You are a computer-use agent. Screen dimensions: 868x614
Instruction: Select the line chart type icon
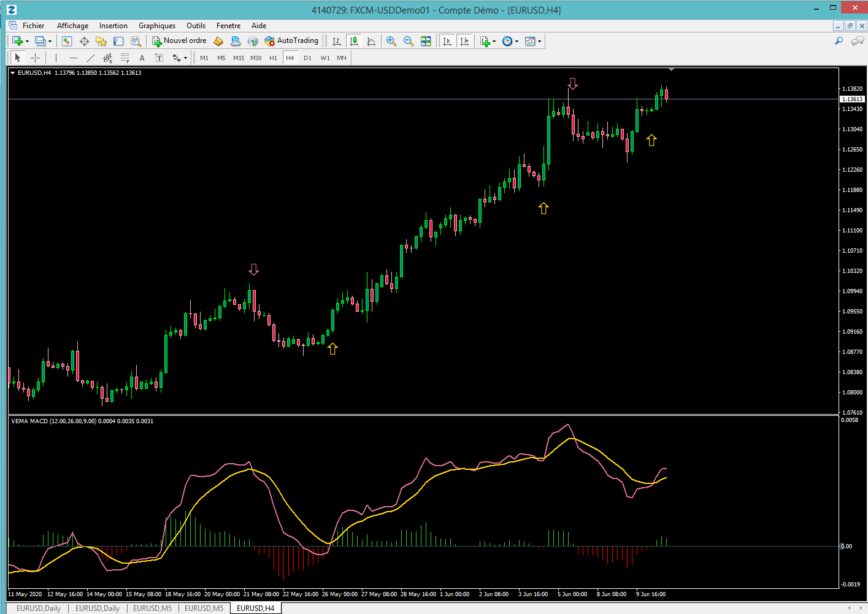pos(371,41)
